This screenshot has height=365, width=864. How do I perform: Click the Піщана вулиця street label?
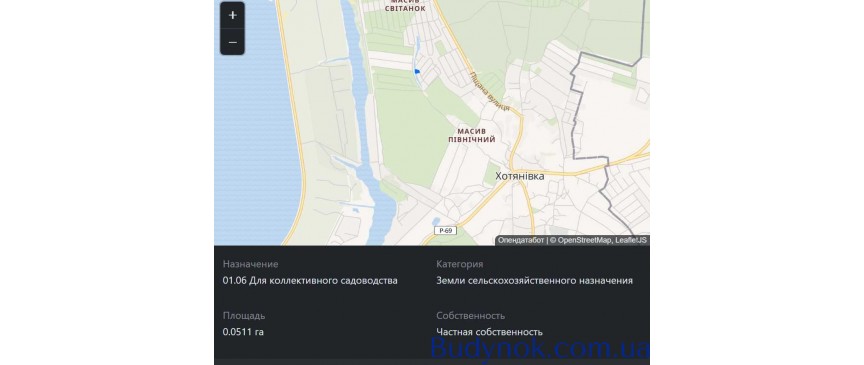click(x=489, y=91)
